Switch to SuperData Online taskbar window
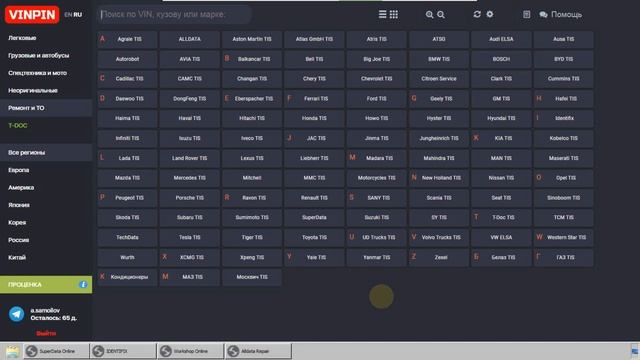 click(x=56, y=351)
